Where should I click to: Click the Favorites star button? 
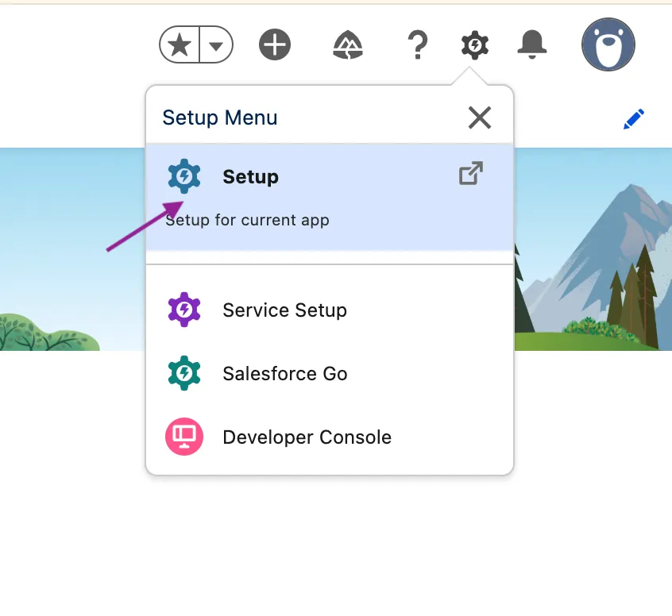(x=180, y=46)
